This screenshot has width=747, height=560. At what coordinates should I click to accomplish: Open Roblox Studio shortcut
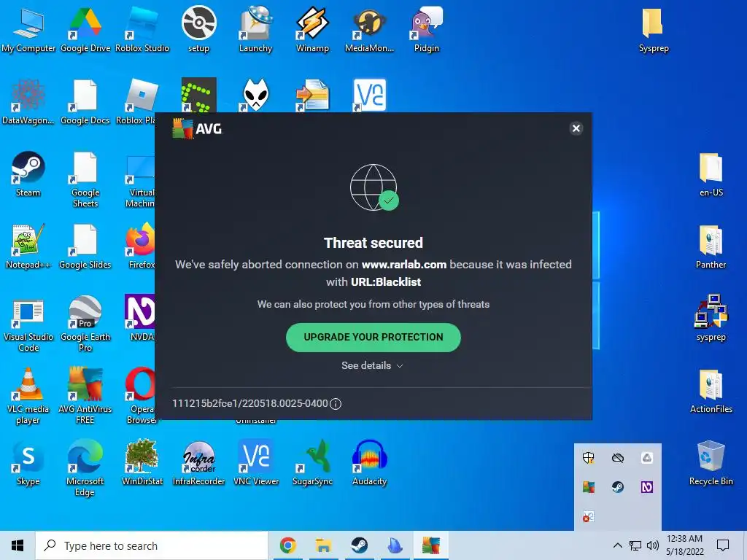click(142, 30)
